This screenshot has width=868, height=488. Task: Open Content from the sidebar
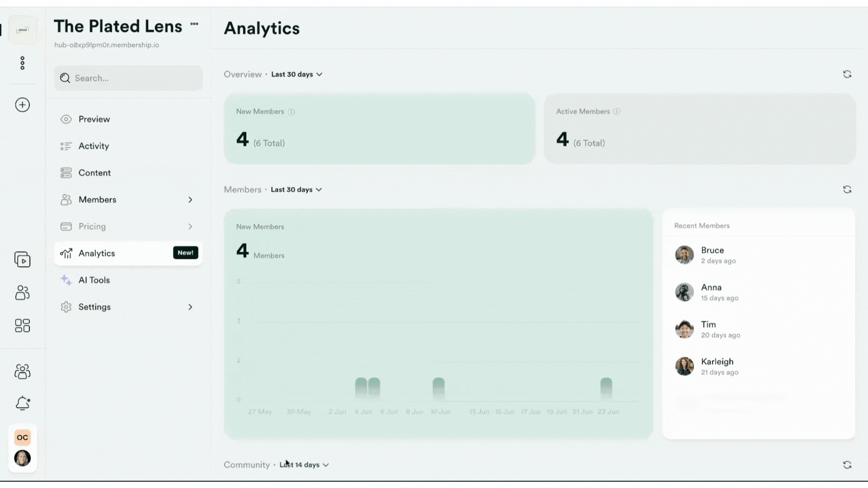(128, 173)
